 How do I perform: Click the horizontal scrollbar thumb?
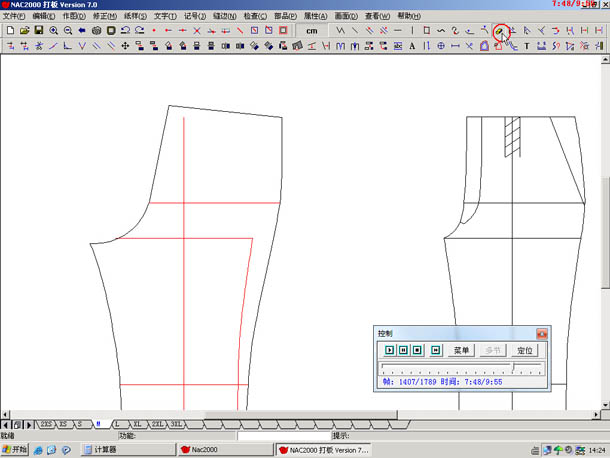tap(301, 415)
